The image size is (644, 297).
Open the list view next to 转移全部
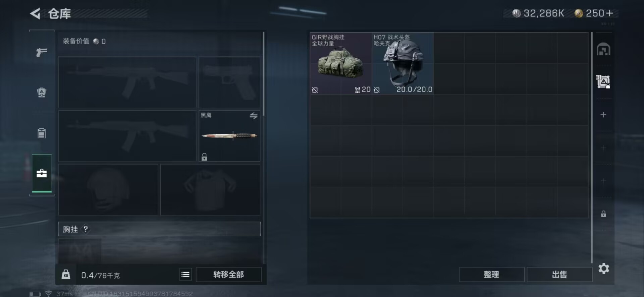[185, 275]
